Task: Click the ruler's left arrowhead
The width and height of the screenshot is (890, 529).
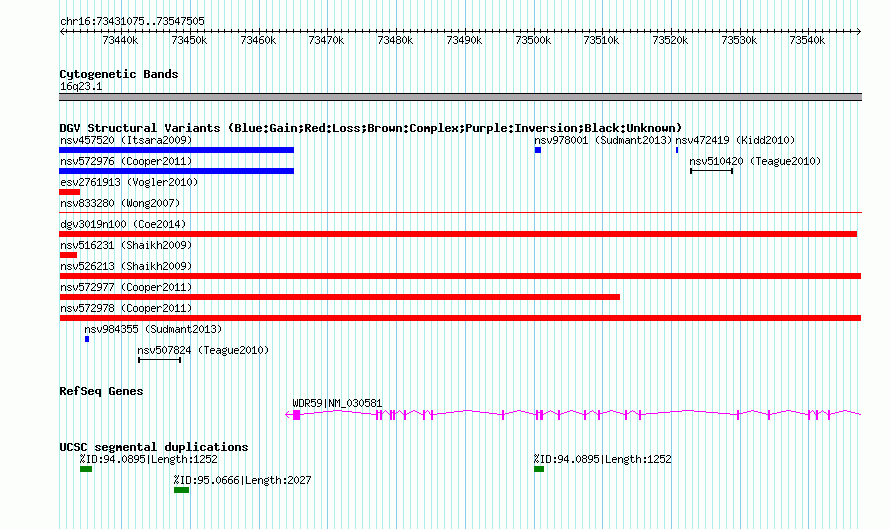Action: click(x=62, y=32)
